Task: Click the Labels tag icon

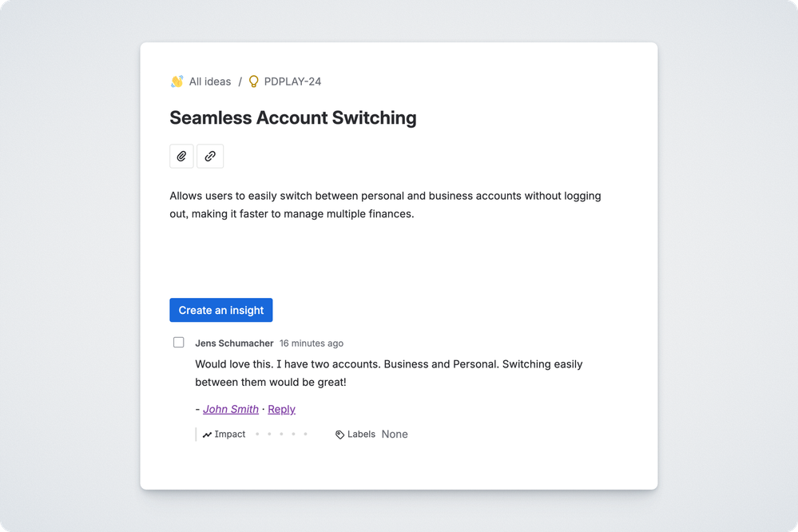Action: 340,435
